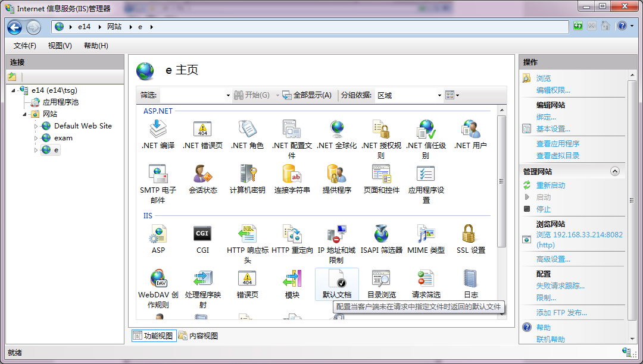Open the 视图(V) menu
This screenshot has height=364, width=643.
pyautogui.click(x=60, y=45)
